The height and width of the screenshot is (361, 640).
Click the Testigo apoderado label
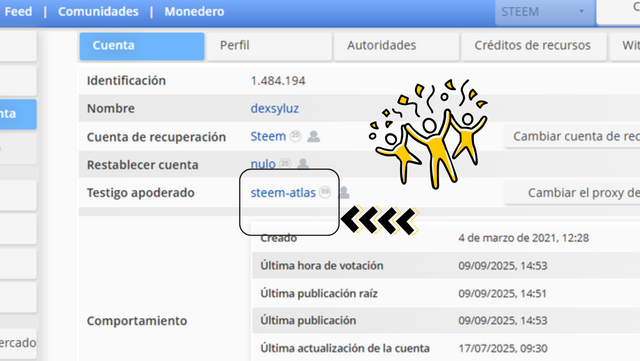pyautogui.click(x=140, y=193)
